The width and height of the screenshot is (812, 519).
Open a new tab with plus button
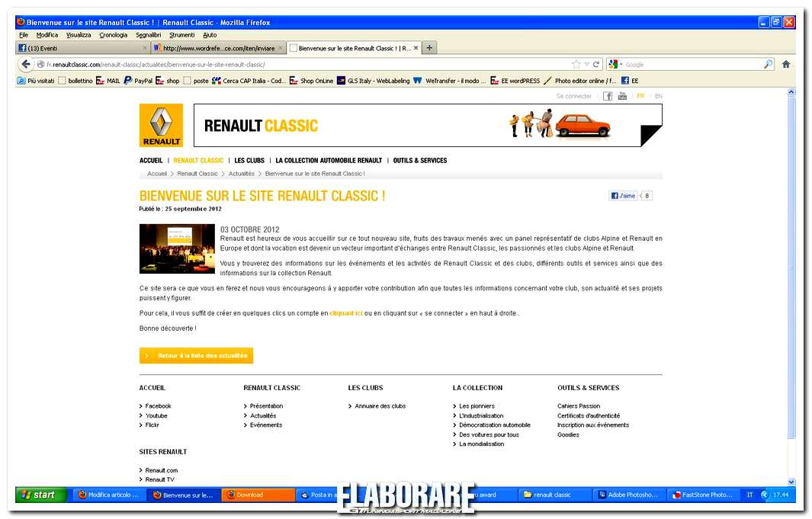point(429,47)
